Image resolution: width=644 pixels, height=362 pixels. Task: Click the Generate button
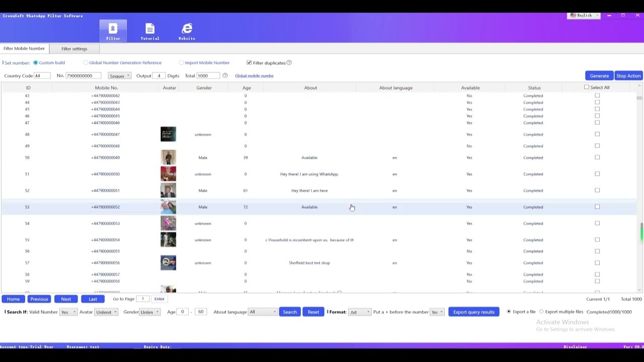[599, 76]
